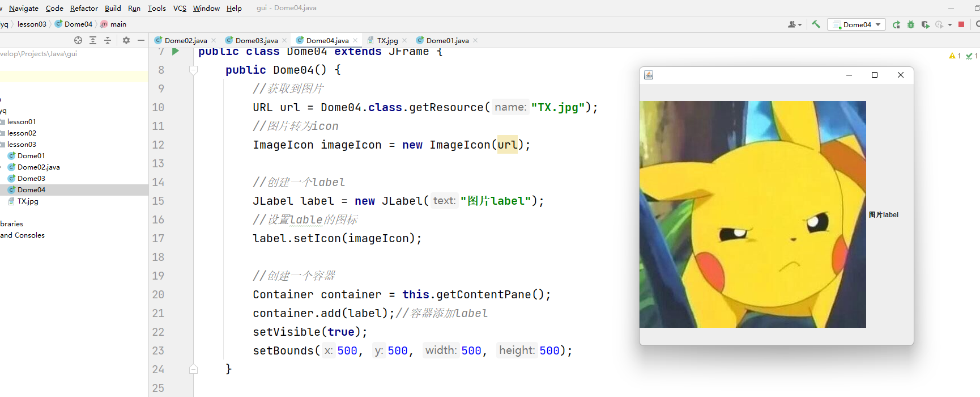Screen dimensions: 980x397
Task: Click the Dome04 class icon in breadcrumb
Action: [x=58, y=24]
